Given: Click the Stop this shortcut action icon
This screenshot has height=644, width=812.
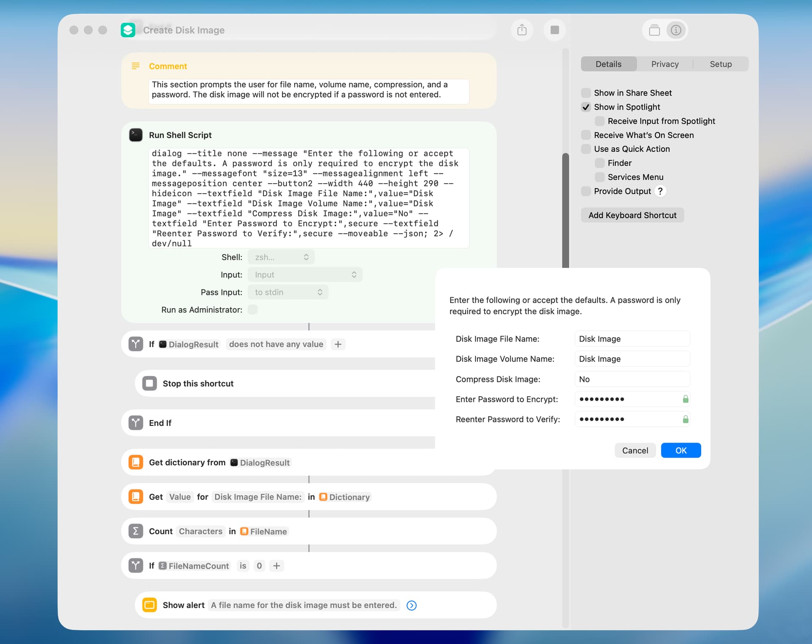Looking at the screenshot, I should pyautogui.click(x=149, y=384).
